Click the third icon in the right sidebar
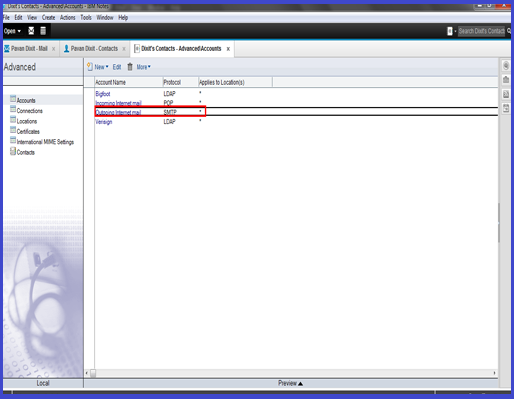 coord(506,94)
